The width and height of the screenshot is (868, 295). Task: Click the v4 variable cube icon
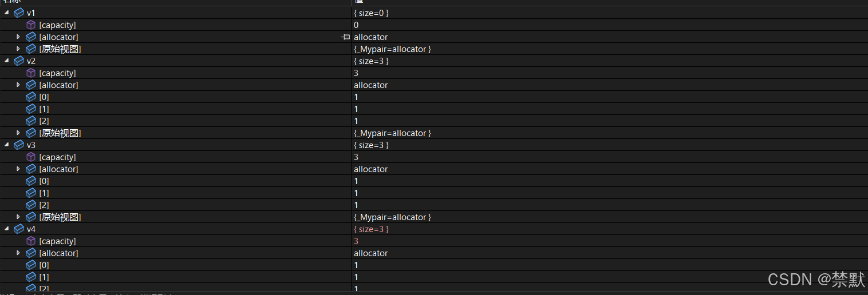tap(19, 229)
